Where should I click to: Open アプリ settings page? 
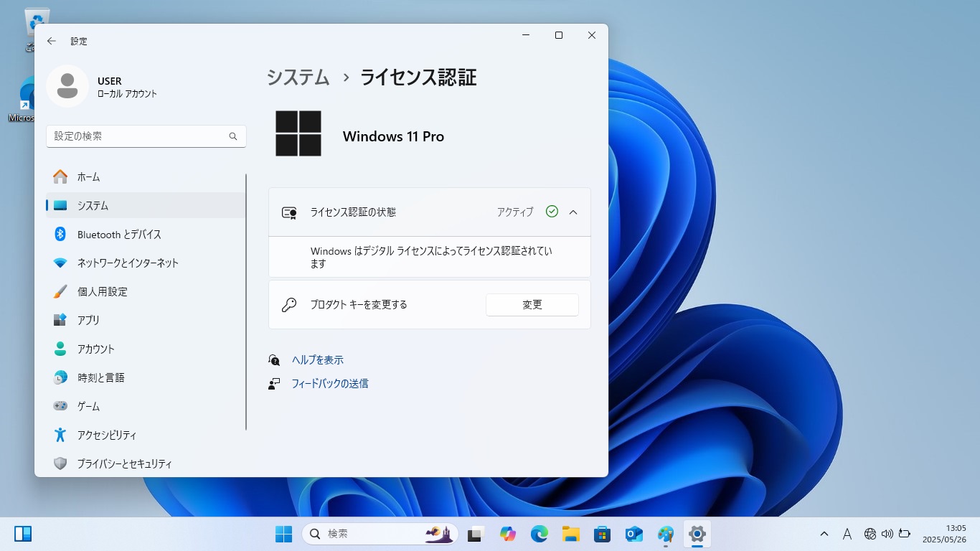tap(146, 320)
